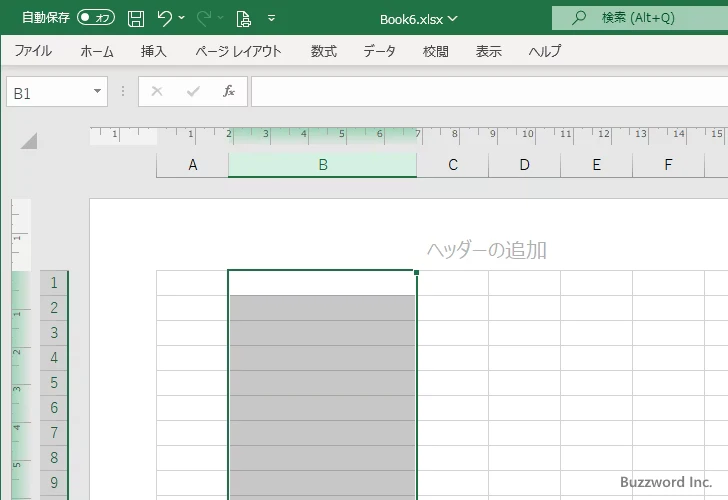The width and height of the screenshot is (728, 500).
Task: Open the ヘルプ tab
Action: point(545,51)
